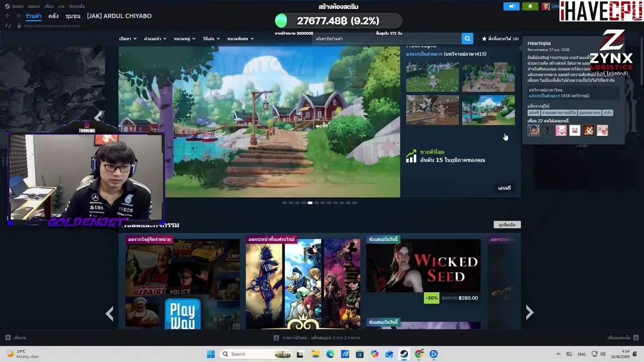
Task: Open the ช่วยเหลือ menu in the title bar
Action: point(76,6)
